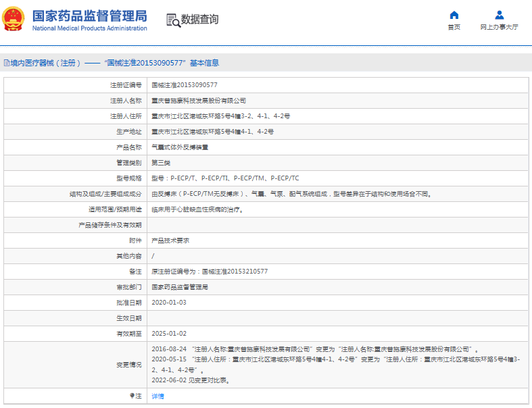Click the 首页 label
532x408 pixels.
454,27
